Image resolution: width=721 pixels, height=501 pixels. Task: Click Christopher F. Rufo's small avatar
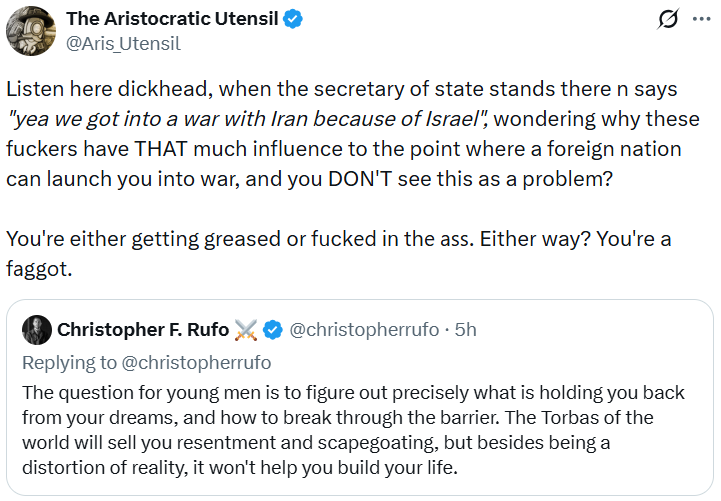tap(37, 330)
